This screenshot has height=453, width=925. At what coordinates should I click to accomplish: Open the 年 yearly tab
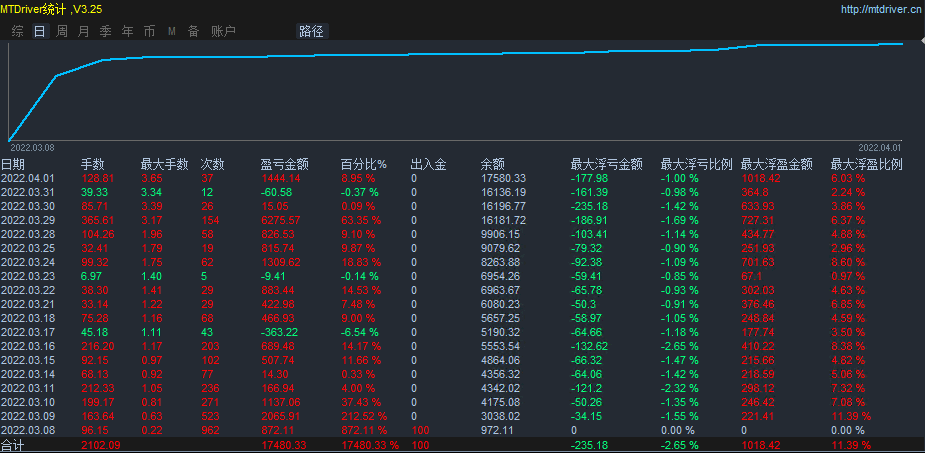[127, 31]
